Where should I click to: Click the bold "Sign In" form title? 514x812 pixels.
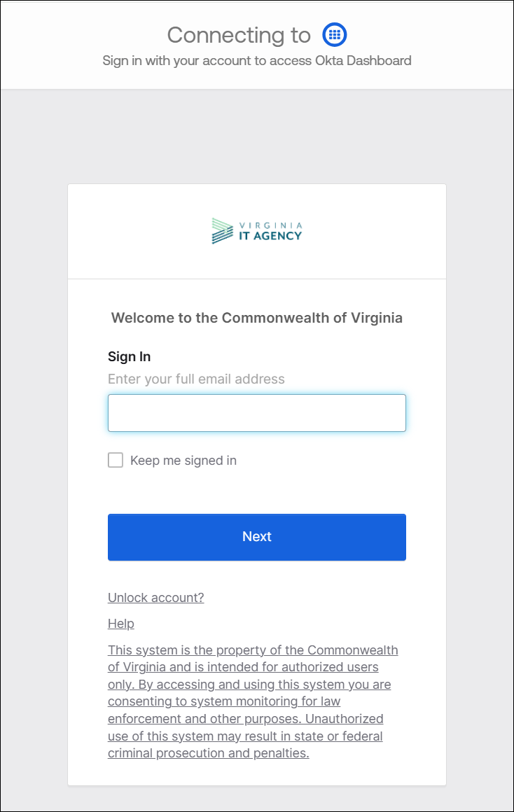click(x=130, y=356)
